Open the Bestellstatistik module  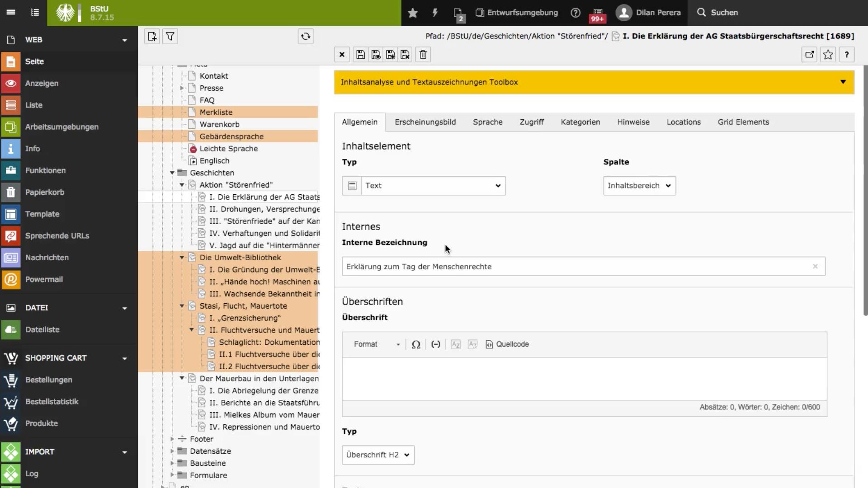[x=69, y=402]
